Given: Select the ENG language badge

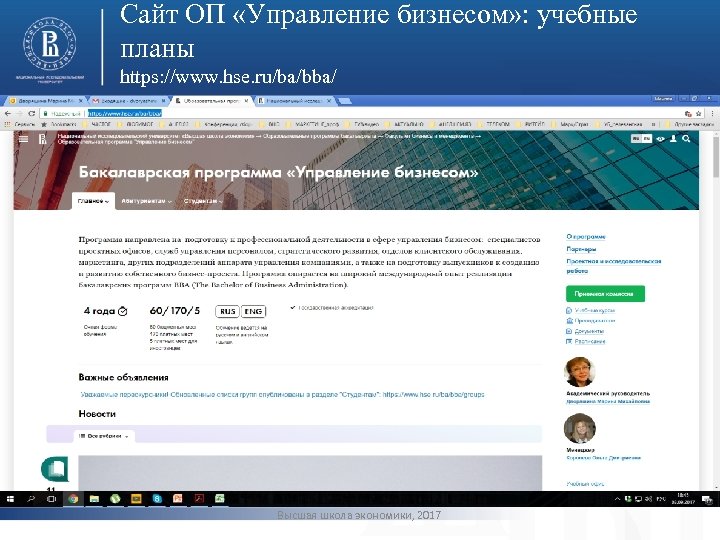Looking at the screenshot, I should pyautogui.click(x=253, y=311).
